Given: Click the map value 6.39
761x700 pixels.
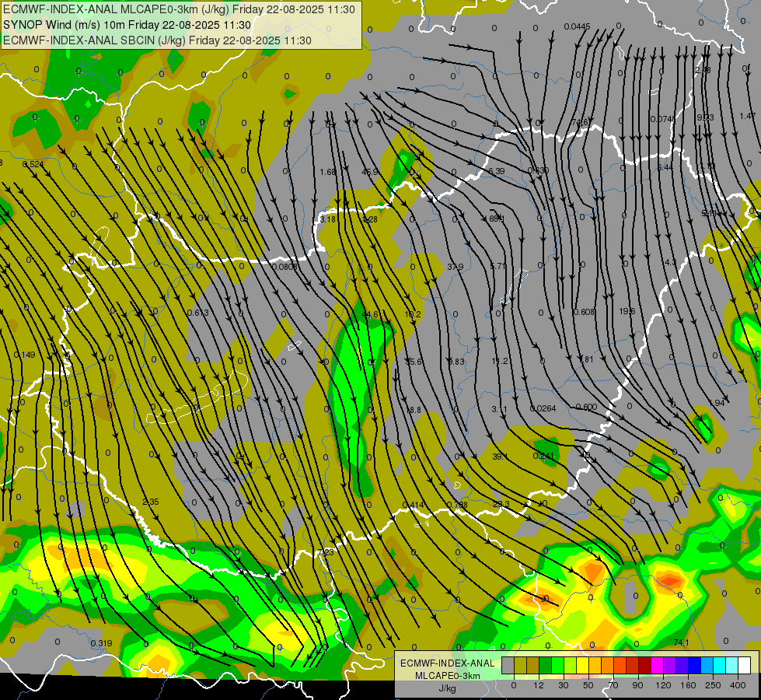Looking at the screenshot, I should click(496, 171).
